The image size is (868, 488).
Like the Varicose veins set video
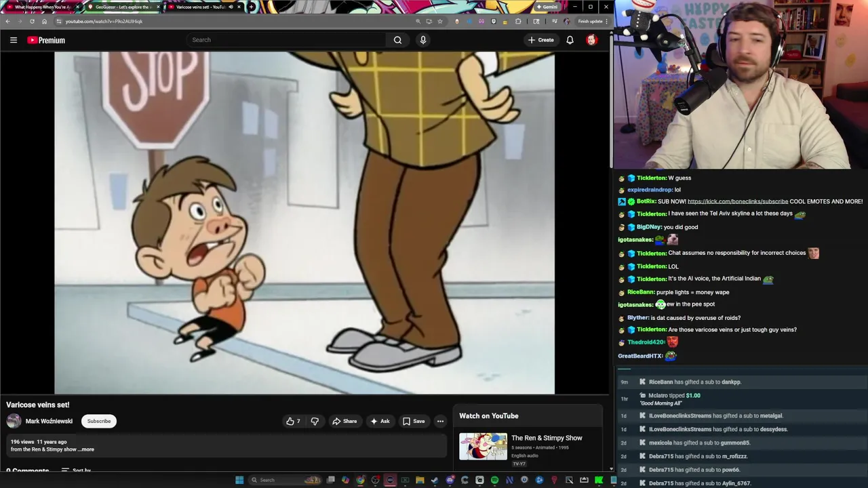(293, 421)
